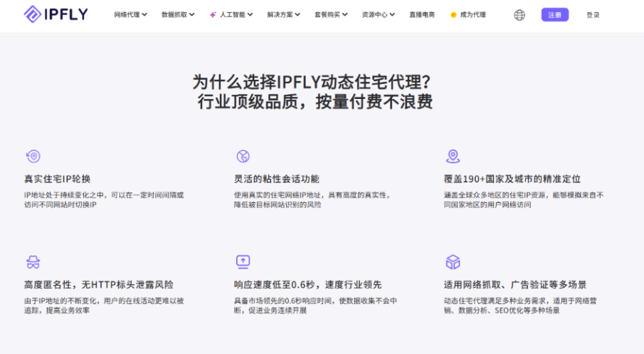The height and width of the screenshot is (354, 644).
Task: Click the description starting 使用真实的住宅网络IP地址
Action: click(312, 200)
